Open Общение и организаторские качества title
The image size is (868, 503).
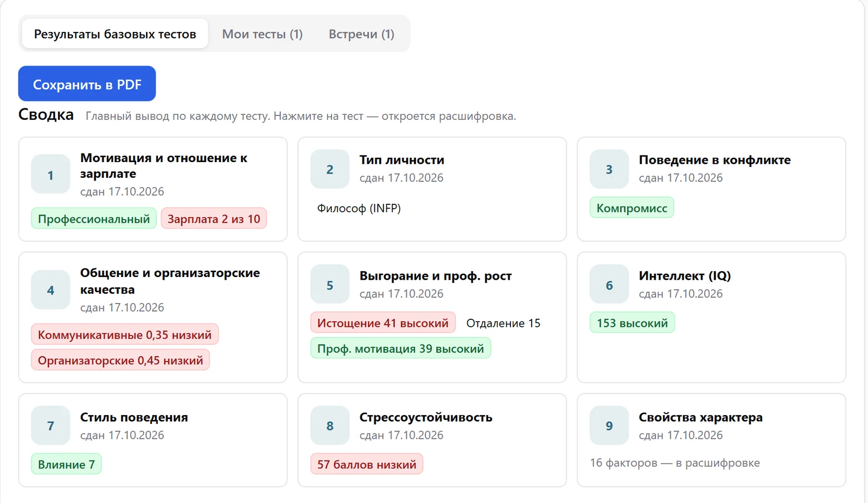[170, 281]
